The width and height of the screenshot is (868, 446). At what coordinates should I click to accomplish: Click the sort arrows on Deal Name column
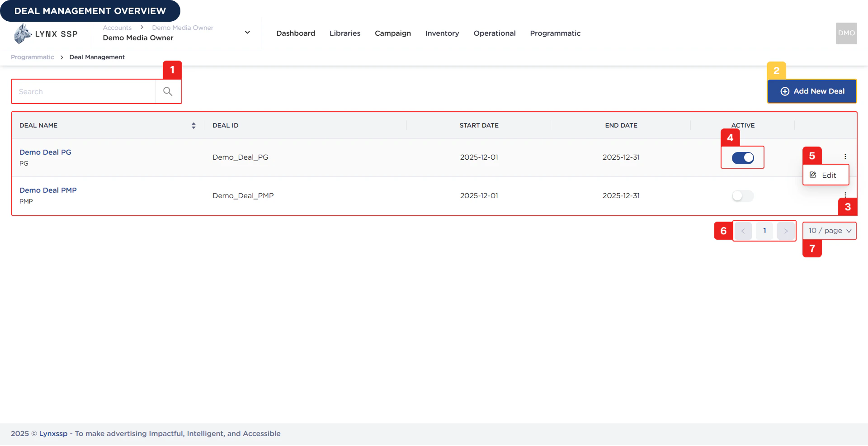click(x=193, y=125)
